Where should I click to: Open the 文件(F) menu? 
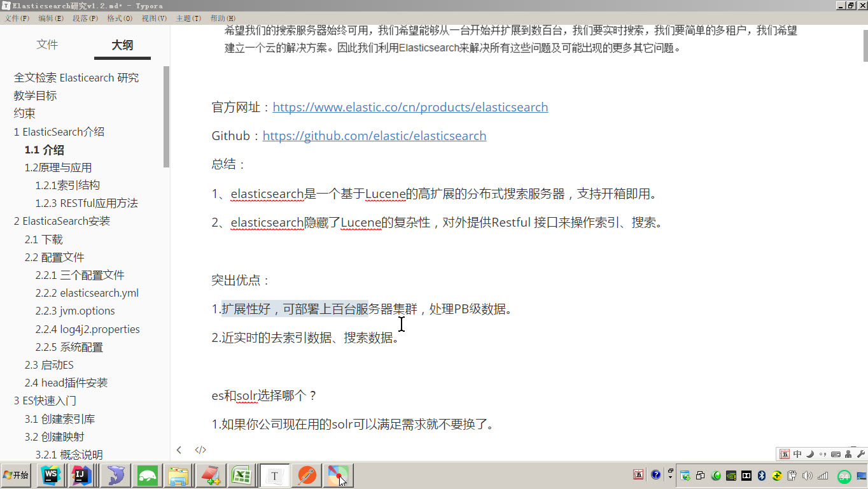click(x=17, y=18)
